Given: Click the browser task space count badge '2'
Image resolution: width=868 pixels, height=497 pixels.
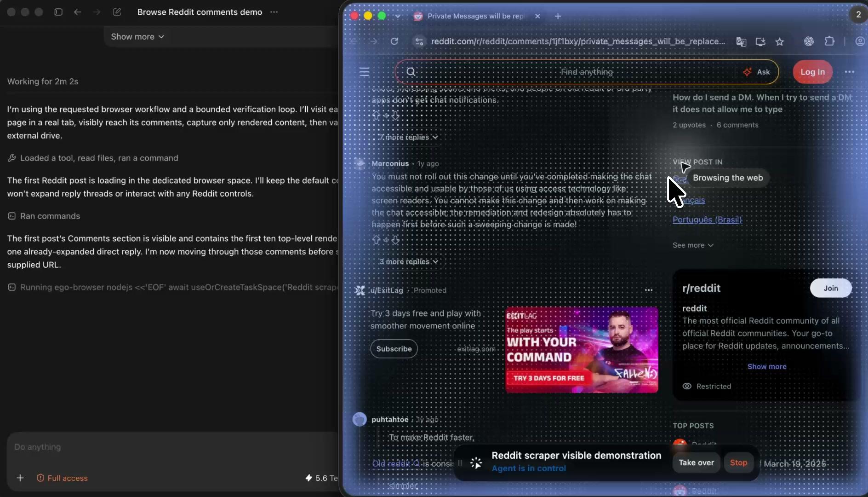Looking at the screenshot, I should (x=858, y=15).
